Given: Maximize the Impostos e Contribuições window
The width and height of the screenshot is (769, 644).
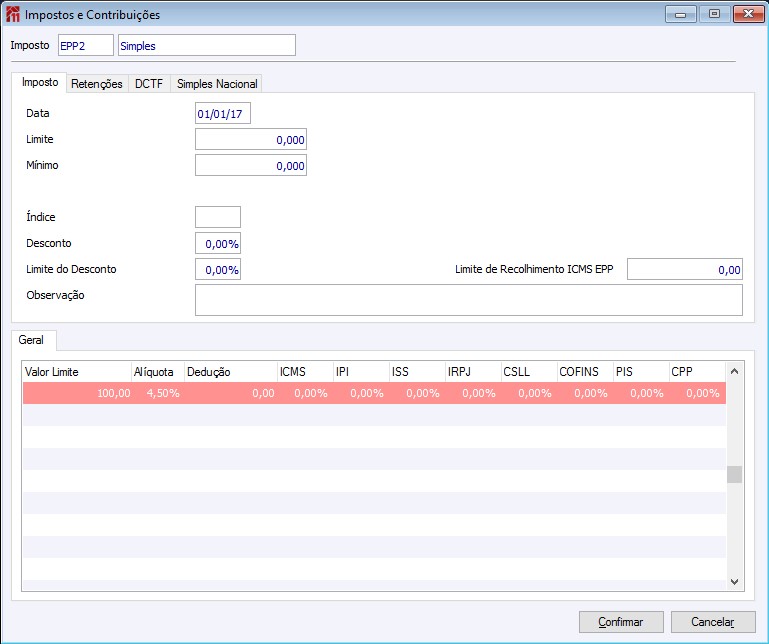Looking at the screenshot, I should [x=714, y=14].
